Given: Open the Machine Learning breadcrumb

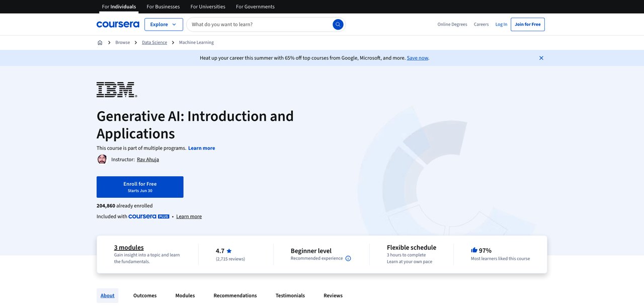Looking at the screenshot, I should [x=196, y=43].
